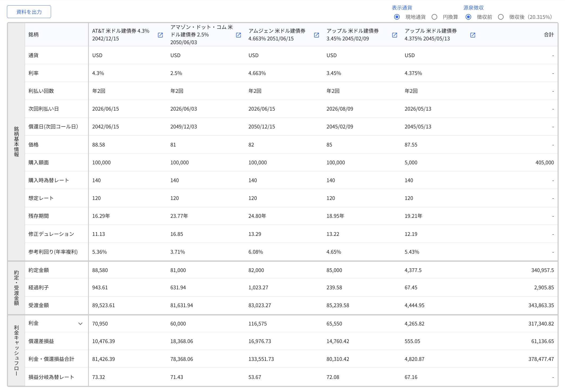This screenshot has width=565, height=392.
Task: Open Amazon bond details external link icon
Action: (238, 35)
